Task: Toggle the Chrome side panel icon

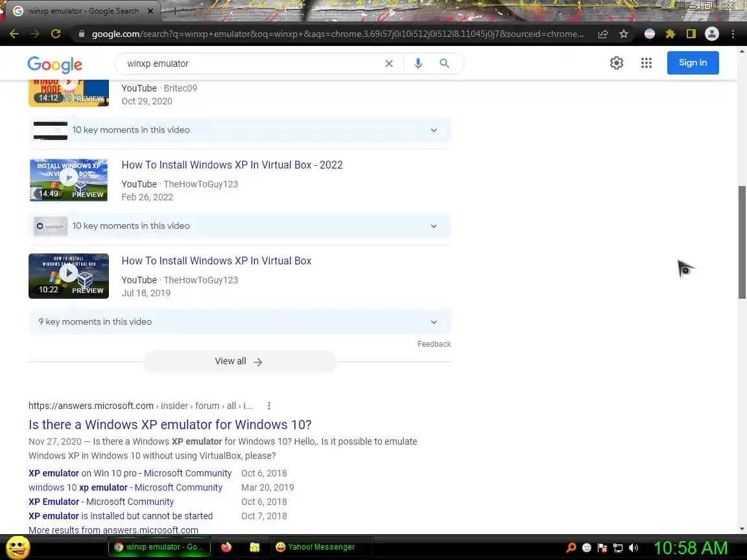Action: [x=691, y=34]
